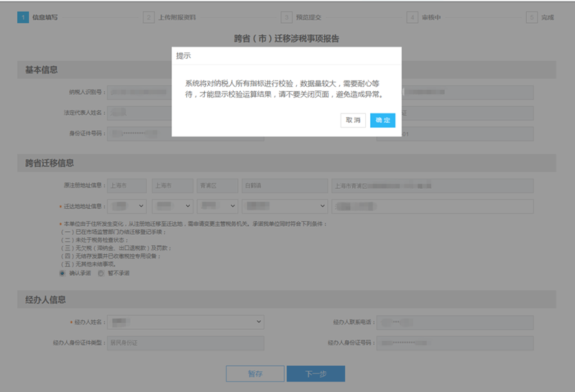Click the step 2 上传附报资料 number icon
Screen dimensions: 575x392
[x=149, y=17]
